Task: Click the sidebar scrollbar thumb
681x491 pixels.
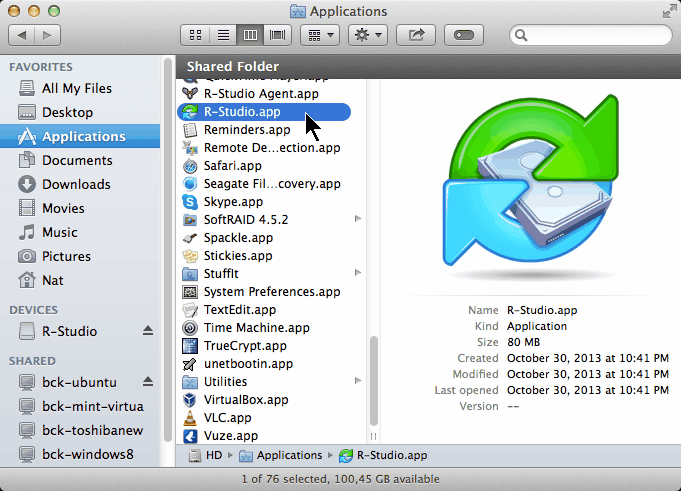Action: 168,250
